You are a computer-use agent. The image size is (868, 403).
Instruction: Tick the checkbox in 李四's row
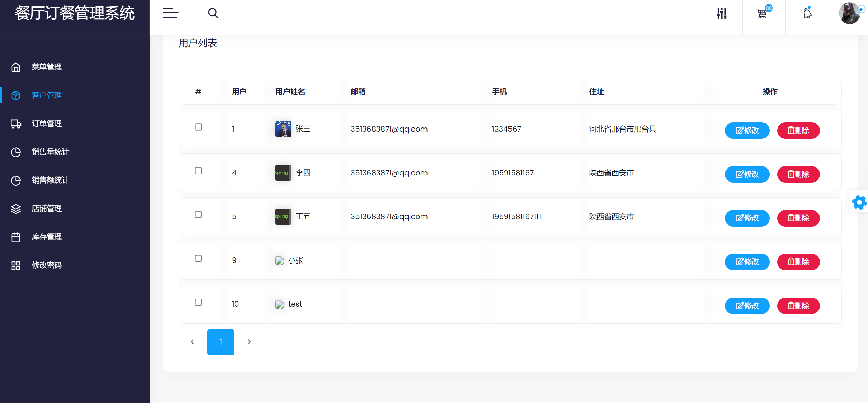tap(198, 171)
